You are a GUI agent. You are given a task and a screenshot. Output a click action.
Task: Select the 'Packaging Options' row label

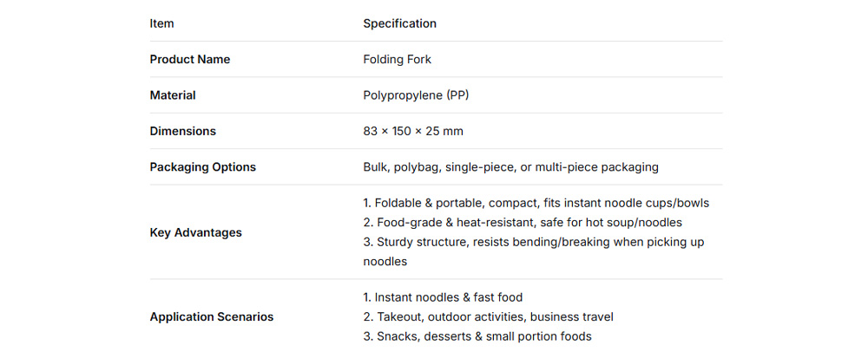point(202,167)
